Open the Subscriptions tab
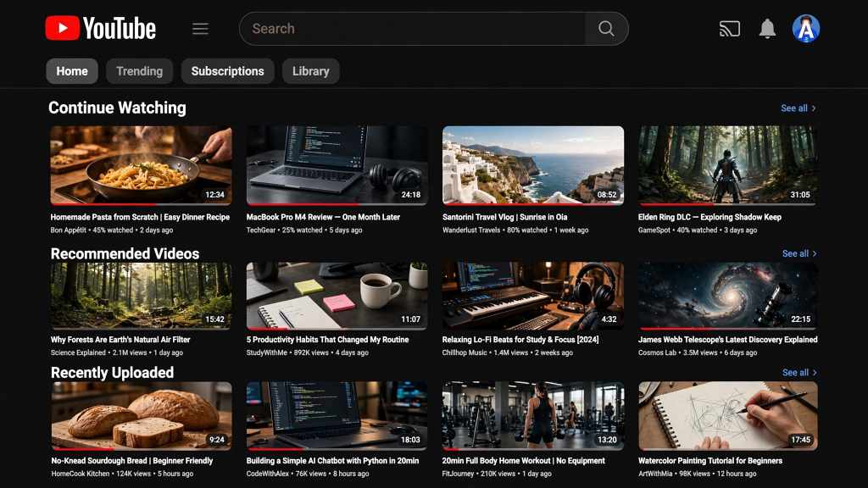The image size is (868, 488). pyautogui.click(x=227, y=71)
